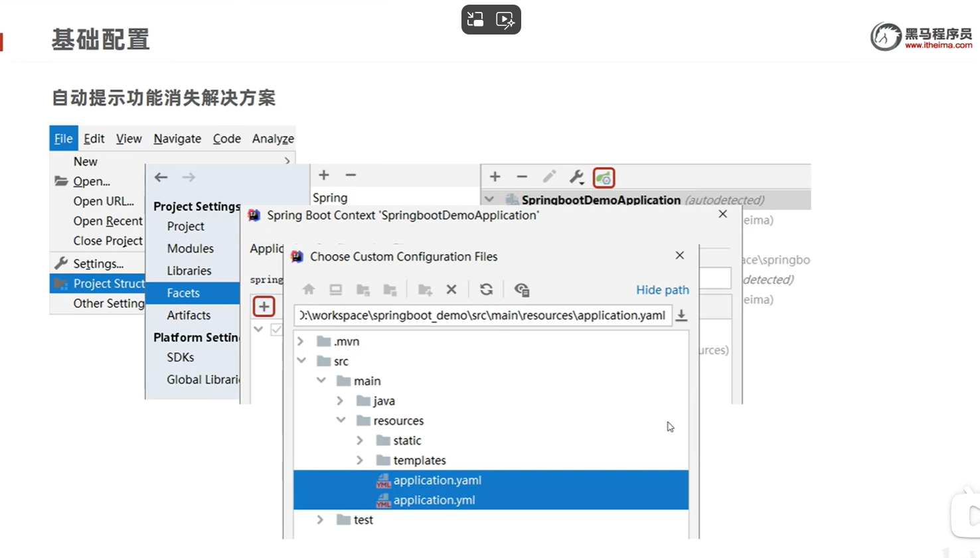Click edit pencil icon in Facets toolbar
Viewport: 980px width, 558px height.
click(x=549, y=176)
